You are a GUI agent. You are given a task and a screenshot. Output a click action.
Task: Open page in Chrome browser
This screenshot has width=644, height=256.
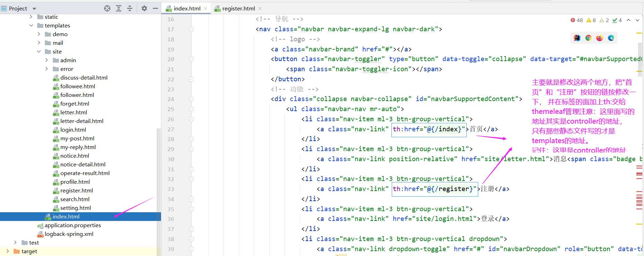pos(588,38)
